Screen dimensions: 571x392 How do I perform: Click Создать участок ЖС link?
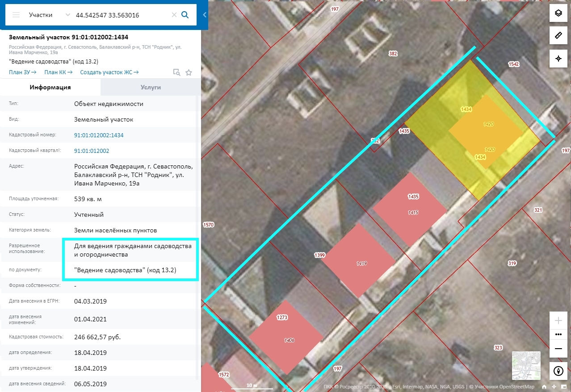109,72
